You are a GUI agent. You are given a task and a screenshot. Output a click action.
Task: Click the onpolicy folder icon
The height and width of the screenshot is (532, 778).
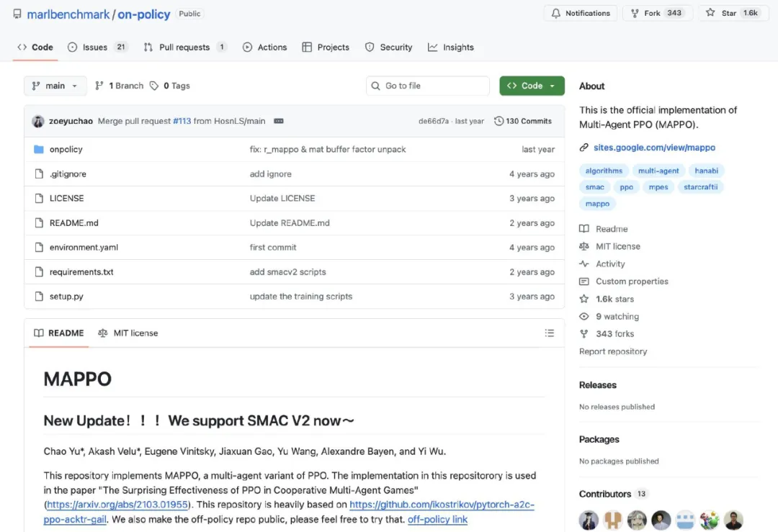point(39,149)
